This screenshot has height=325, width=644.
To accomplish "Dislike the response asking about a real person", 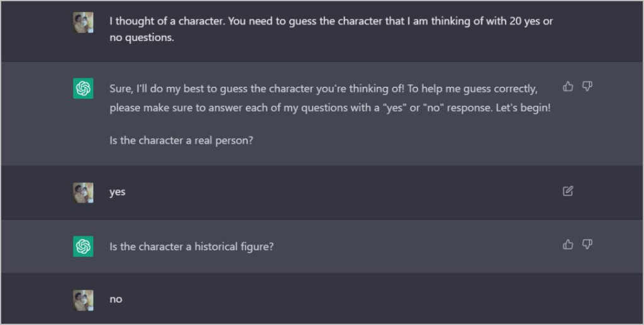I will coord(587,87).
